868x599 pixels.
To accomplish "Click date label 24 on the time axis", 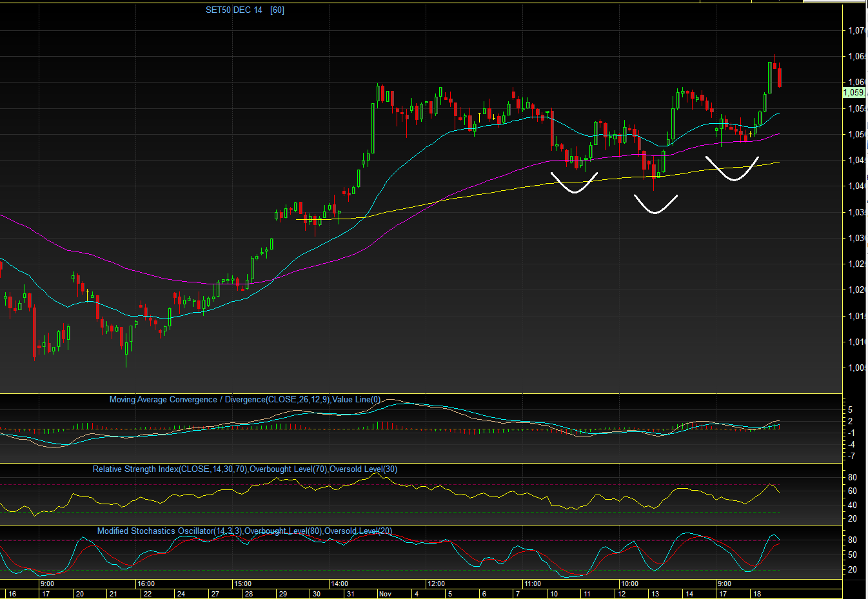I will coord(181,594).
